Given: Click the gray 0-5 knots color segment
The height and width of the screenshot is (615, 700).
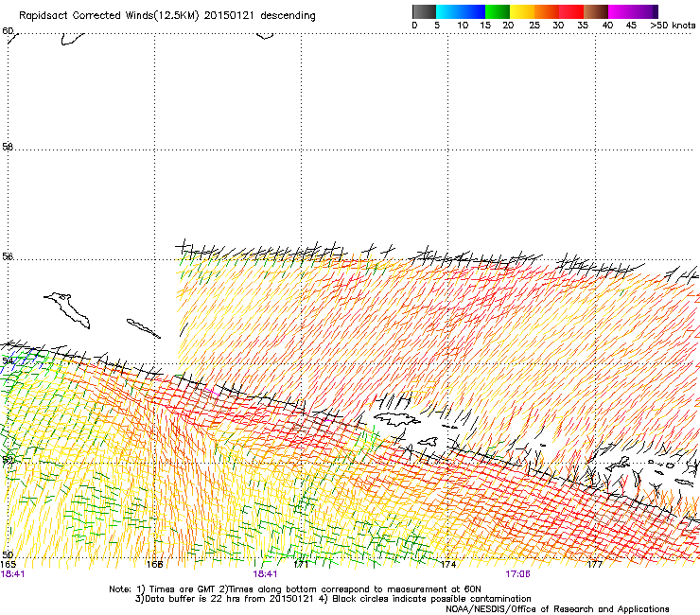Looking at the screenshot, I should [424, 11].
